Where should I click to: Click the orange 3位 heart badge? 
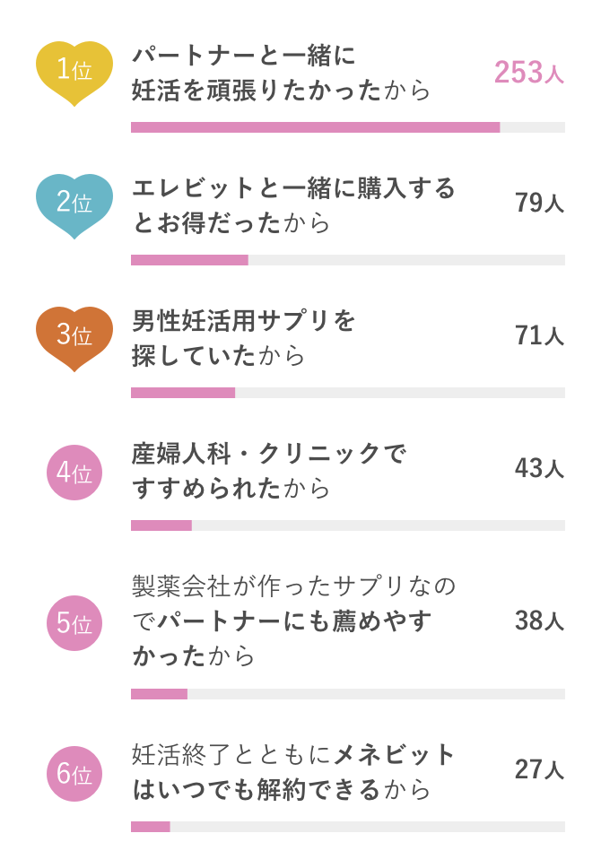pyautogui.click(x=74, y=339)
